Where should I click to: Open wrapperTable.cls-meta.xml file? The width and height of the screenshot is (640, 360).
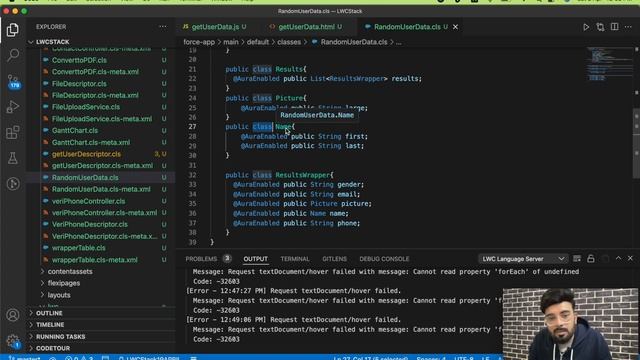click(94, 260)
